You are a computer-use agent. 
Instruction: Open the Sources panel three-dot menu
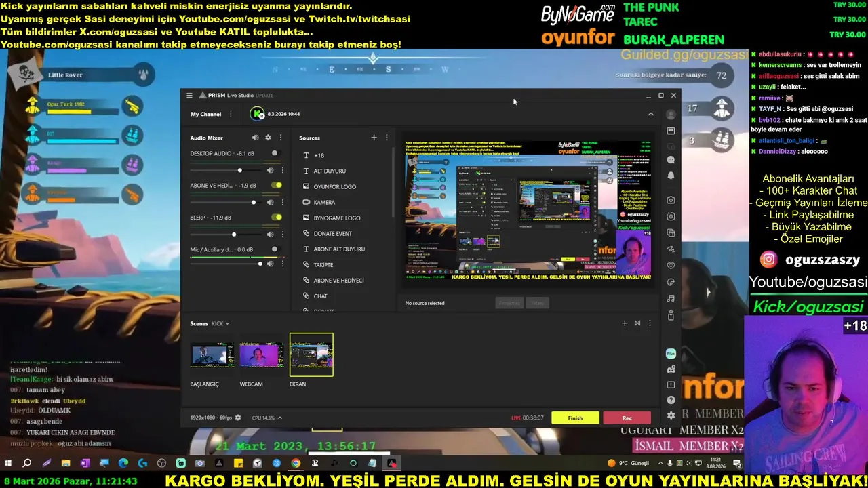[387, 138]
